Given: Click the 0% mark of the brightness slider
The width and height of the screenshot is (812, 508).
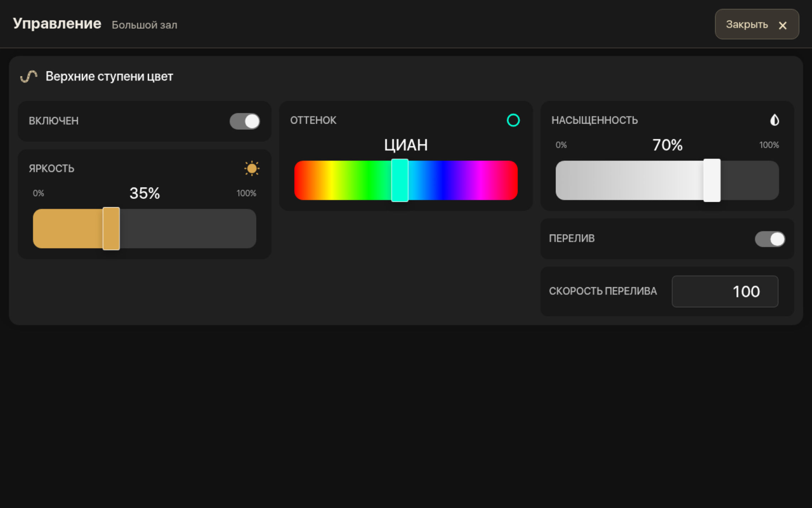Looking at the screenshot, I should click(x=38, y=193).
